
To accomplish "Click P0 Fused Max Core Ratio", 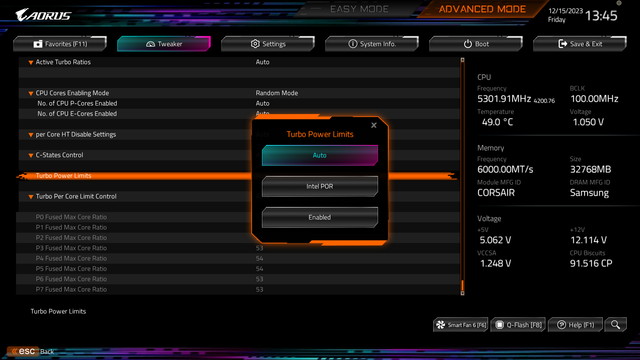I will pos(71,217).
